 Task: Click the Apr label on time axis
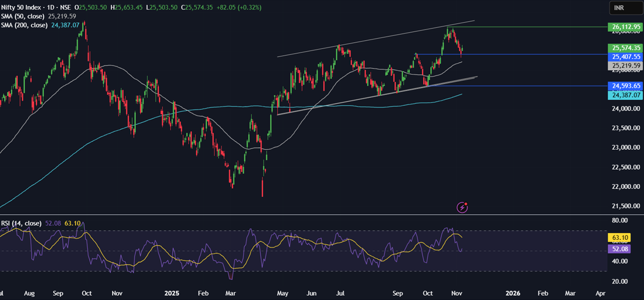pos(600,293)
